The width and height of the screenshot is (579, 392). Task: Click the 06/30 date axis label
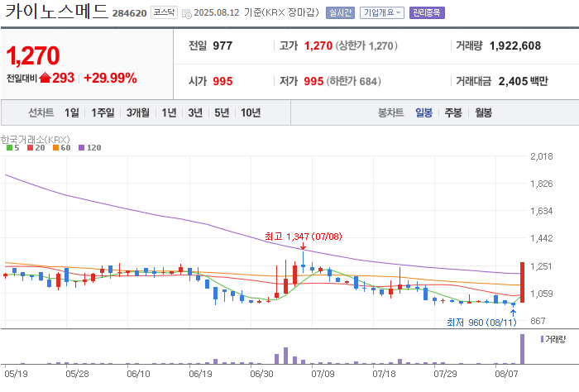(262, 374)
